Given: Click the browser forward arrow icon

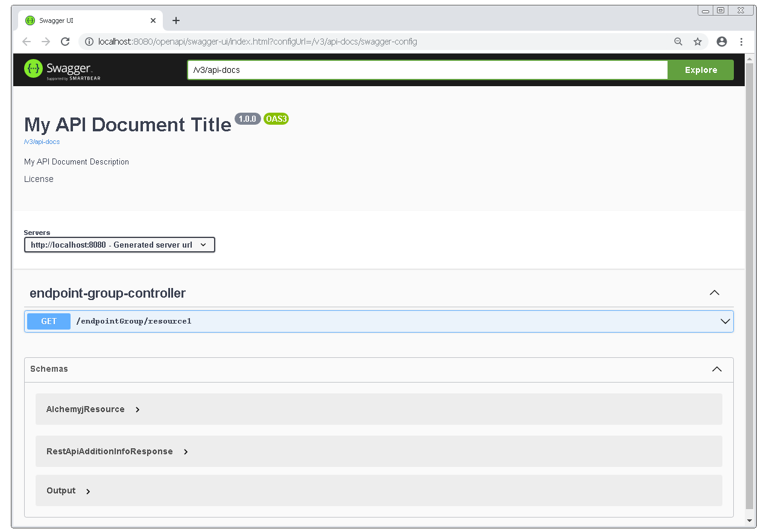Looking at the screenshot, I should (x=46, y=42).
